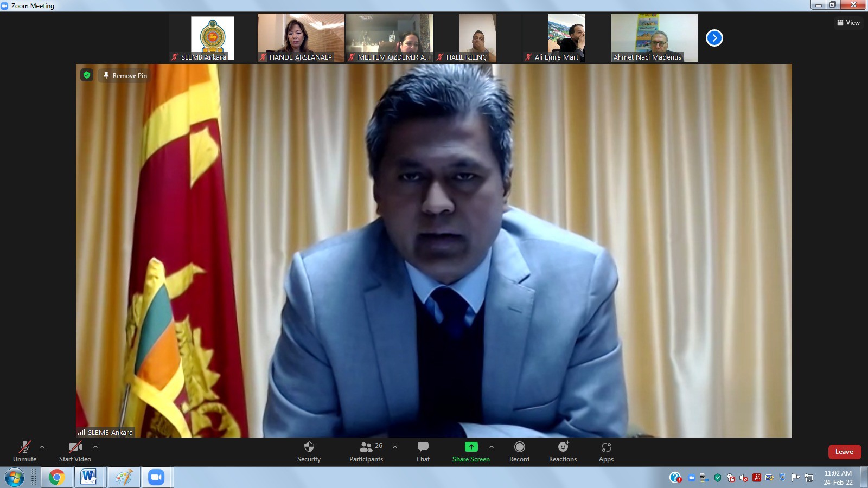
Task: Select the HALİL KILINÇ video thumbnail
Action: [478, 38]
